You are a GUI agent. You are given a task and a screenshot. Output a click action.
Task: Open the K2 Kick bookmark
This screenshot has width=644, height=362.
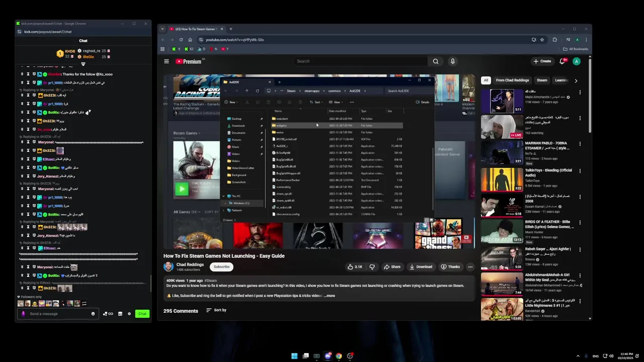(189, 49)
